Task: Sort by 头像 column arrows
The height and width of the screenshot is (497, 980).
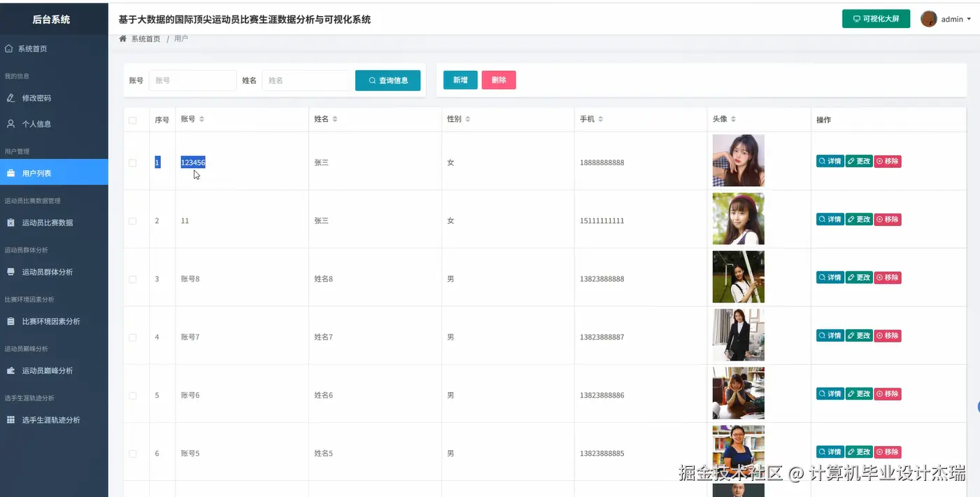Action: pos(734,120)
